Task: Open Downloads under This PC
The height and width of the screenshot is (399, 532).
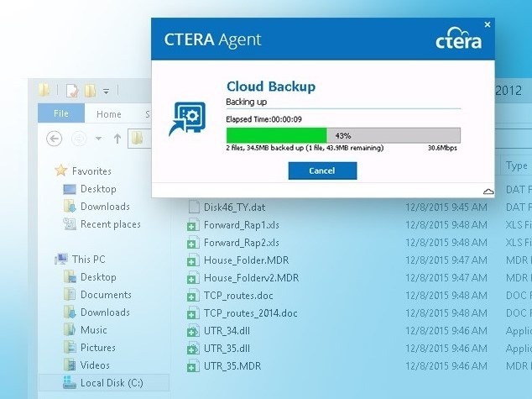Action: click(105, 312)
